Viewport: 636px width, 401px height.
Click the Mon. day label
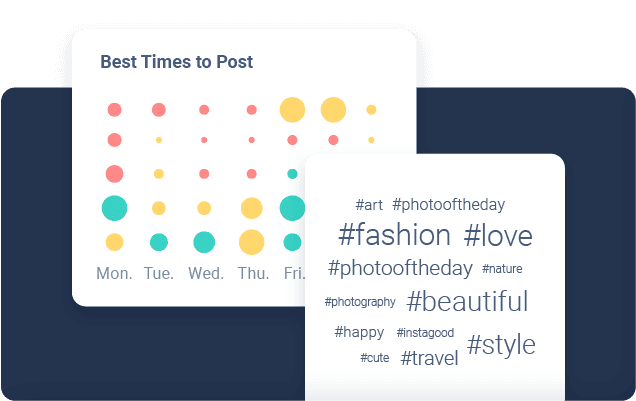pyautogui.click(x=114, y=273)
